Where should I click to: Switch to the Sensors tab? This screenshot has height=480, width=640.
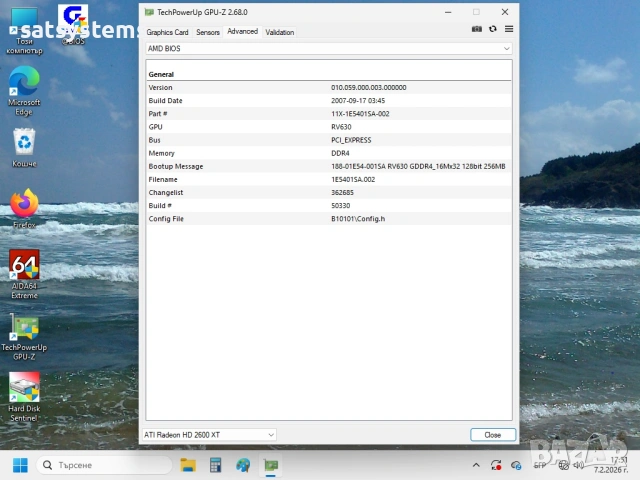click(x=208, y=32)
